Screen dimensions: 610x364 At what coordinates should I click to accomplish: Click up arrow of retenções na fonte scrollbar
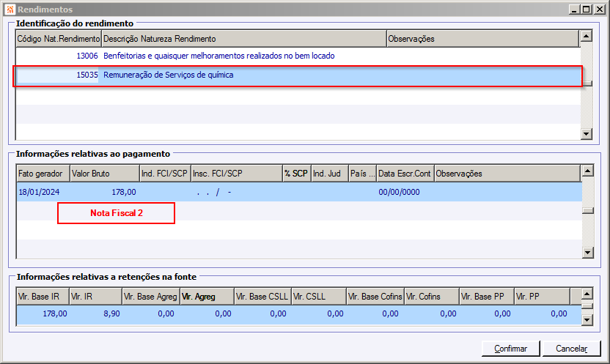(587, 294)
